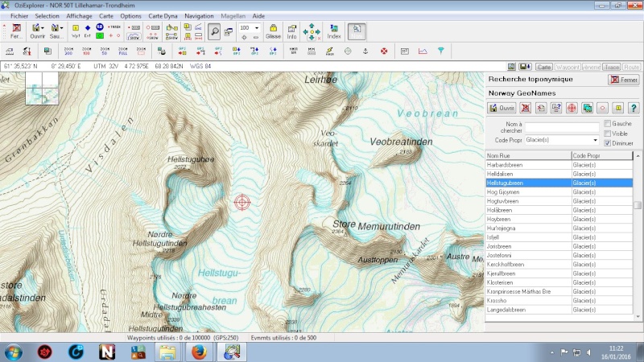This screenshot has width=644, height=362.
Task: Click the volume icon in system tray
Action: pyautogui.click(x=589, y=352)
